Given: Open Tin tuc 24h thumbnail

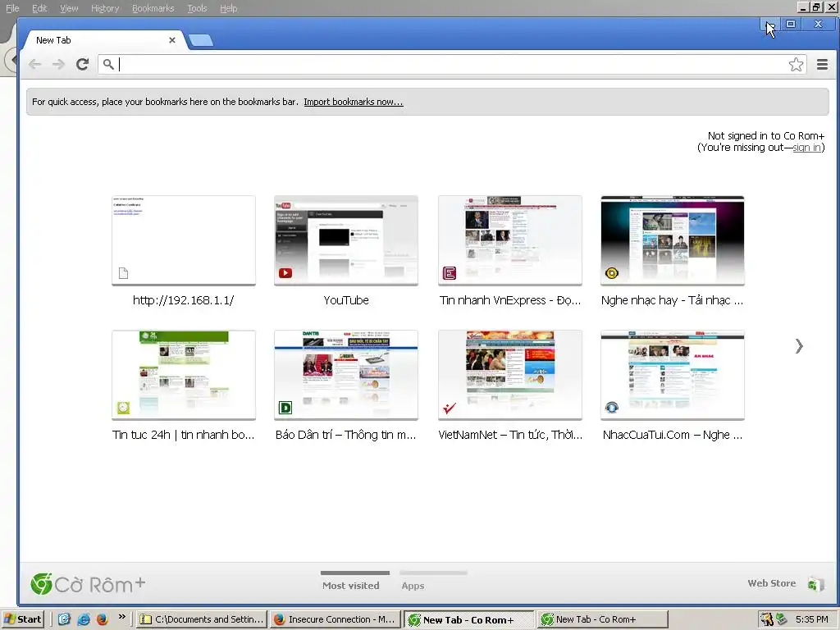Looking at the screenshot, I should (184, 375).
